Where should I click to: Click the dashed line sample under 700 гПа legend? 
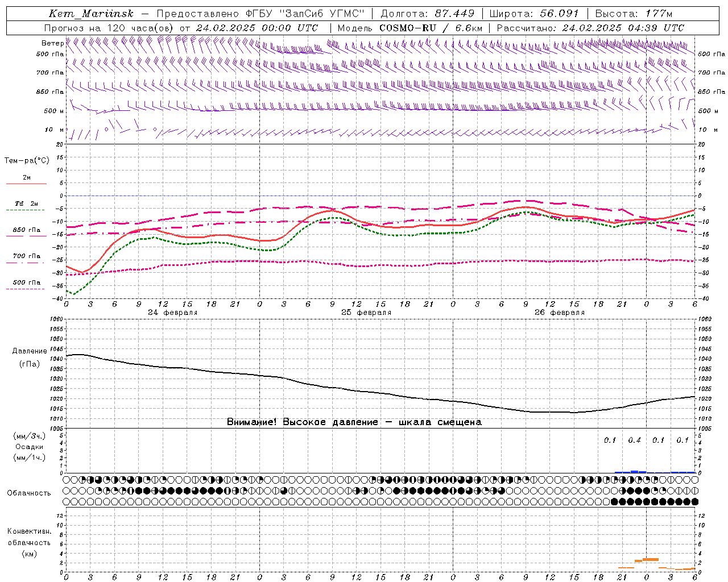click(25, 263)
